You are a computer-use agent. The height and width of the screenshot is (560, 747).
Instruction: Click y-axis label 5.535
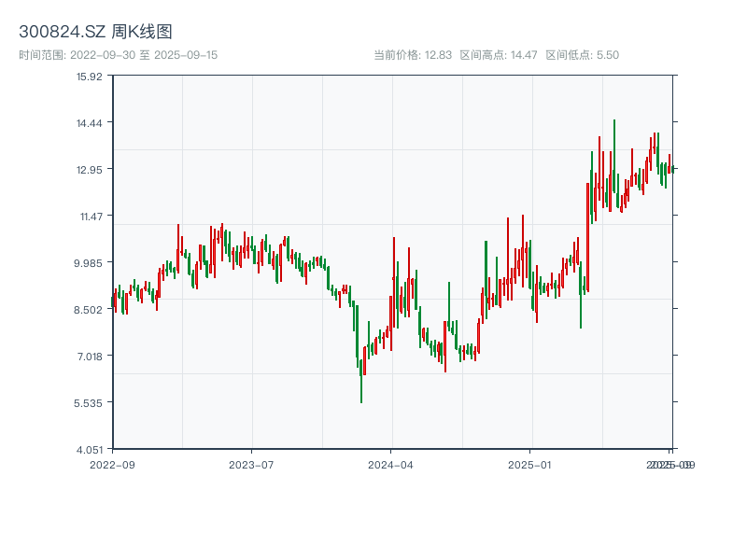pos(88,403)
